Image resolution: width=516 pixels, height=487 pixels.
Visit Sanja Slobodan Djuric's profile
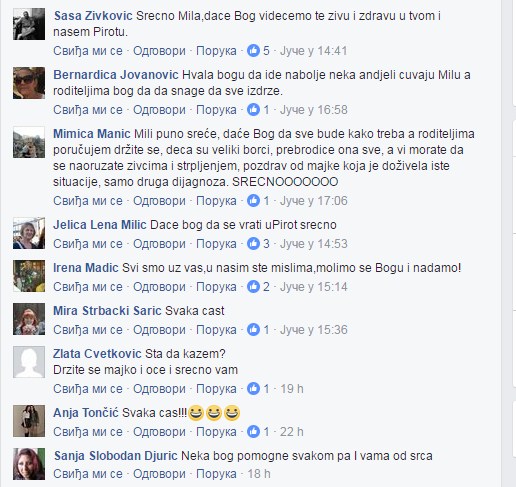[x=115, y=456]
